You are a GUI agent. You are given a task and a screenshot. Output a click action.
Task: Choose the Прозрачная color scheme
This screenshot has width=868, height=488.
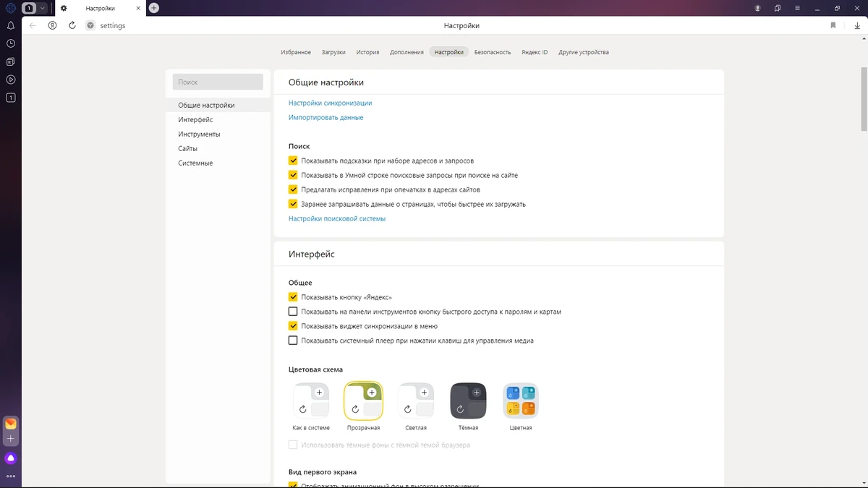(363, 401)
